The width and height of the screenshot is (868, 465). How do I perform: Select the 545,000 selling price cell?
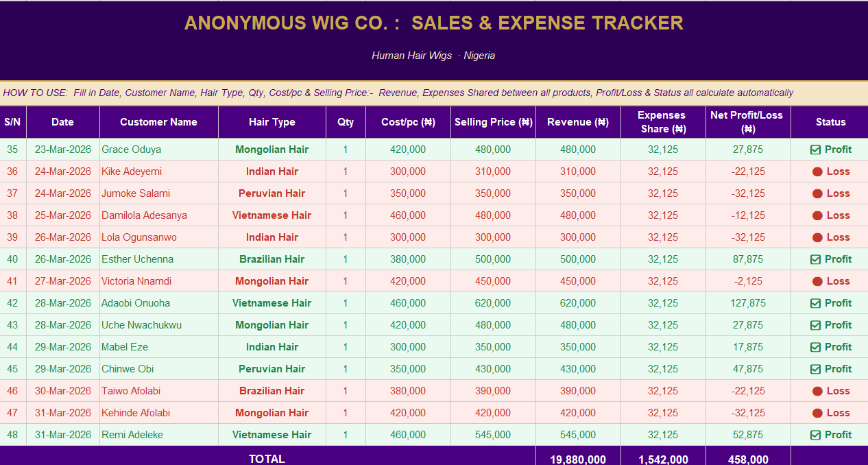(493, 435)
